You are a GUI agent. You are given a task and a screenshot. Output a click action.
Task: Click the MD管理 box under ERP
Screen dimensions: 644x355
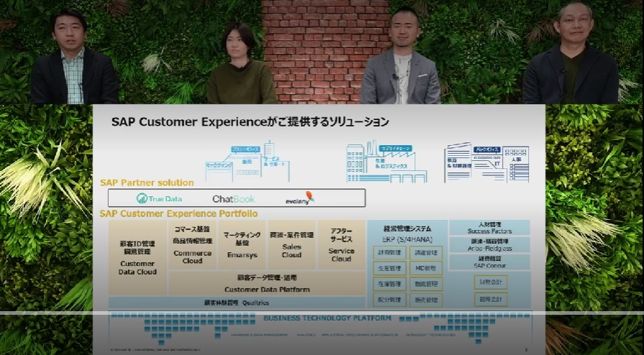426,268
